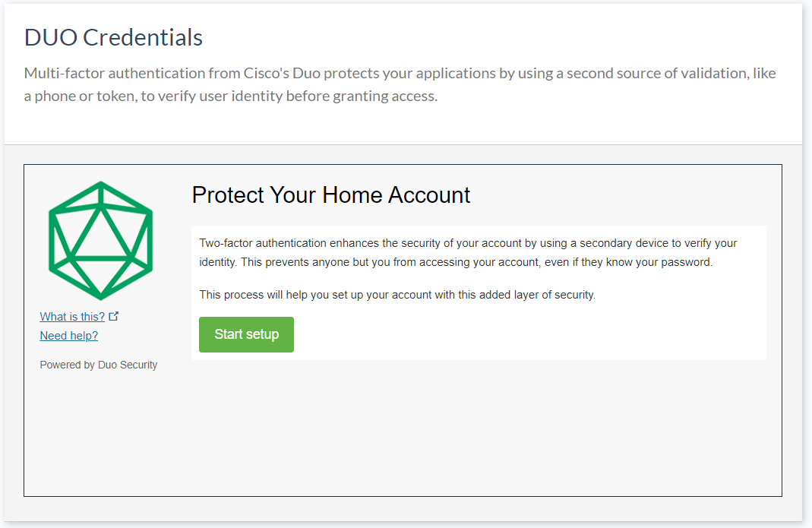Click the top edge of the Duo logo
Screen dimensions: 812x528
(100, 182)
